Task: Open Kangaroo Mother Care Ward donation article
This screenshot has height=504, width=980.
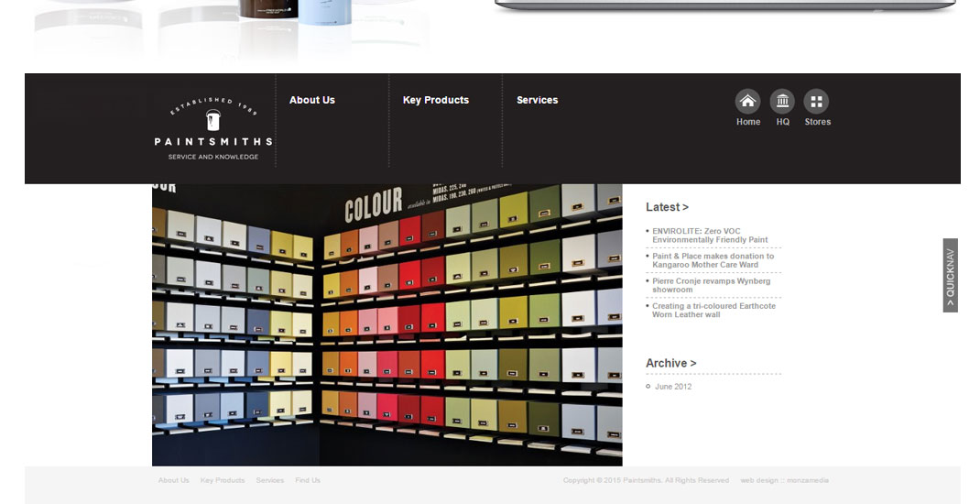Action: 713,260
